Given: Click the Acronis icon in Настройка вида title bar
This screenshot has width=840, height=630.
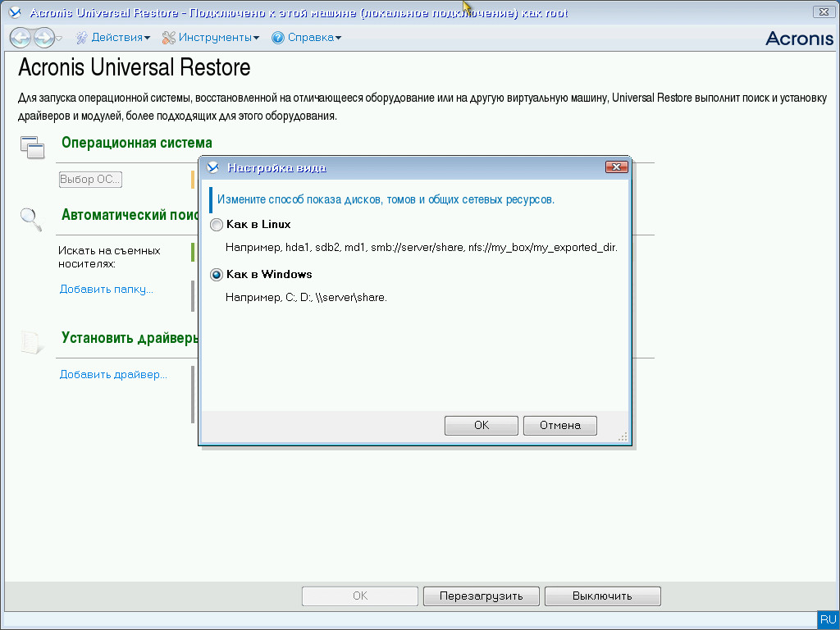Looking at the screenshot, I should 212,167.
